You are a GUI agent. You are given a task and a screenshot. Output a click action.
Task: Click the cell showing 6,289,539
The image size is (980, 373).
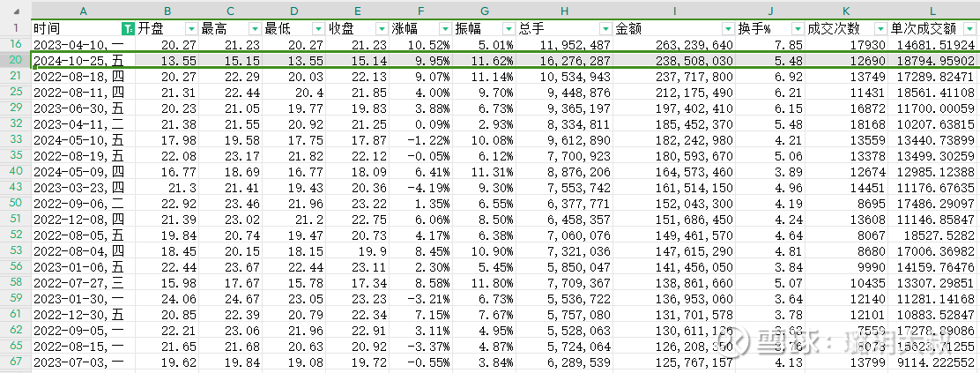point(565,362)
